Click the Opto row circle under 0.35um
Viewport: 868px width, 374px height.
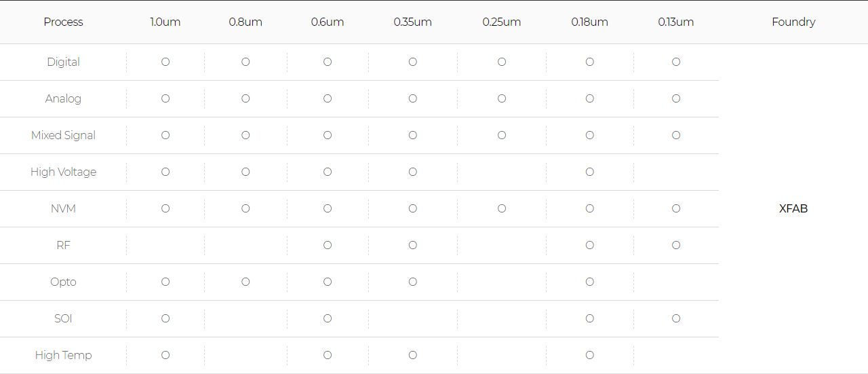click(x=413, y=282)
